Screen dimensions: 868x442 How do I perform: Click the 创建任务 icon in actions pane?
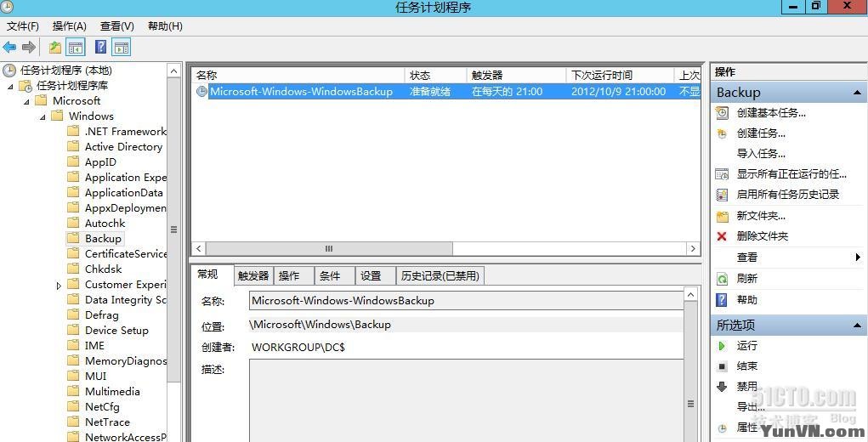click(x=722, y=133)
